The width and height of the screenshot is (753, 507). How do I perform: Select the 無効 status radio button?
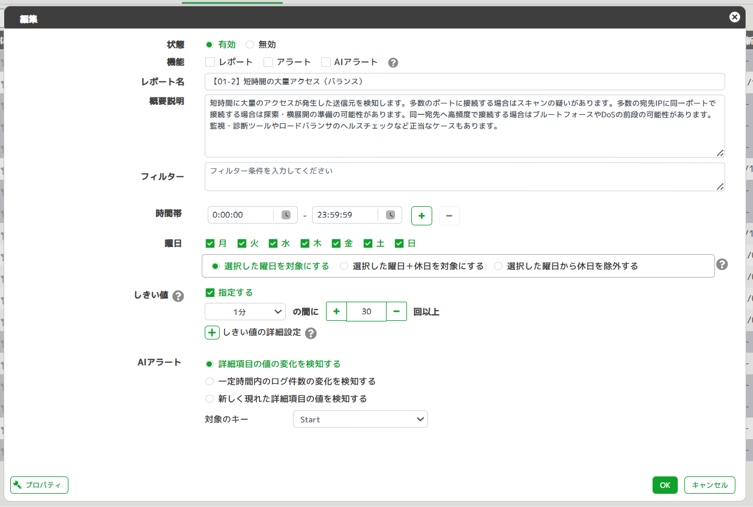249,45
